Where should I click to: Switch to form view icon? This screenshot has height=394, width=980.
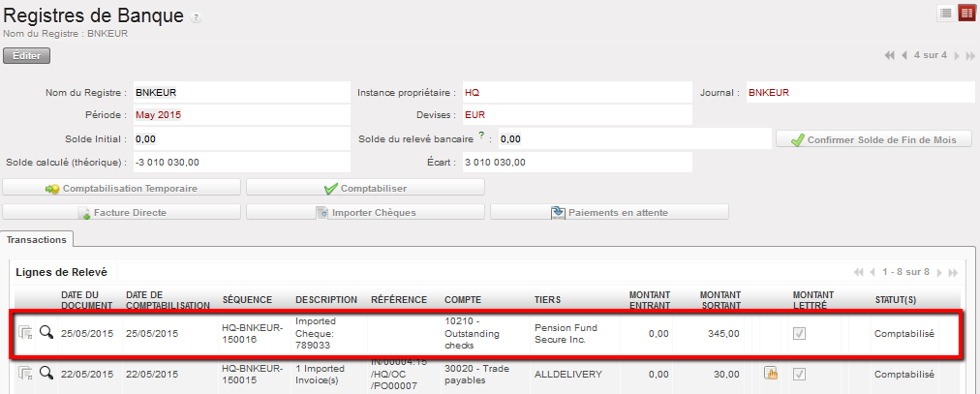pos(965,14)
